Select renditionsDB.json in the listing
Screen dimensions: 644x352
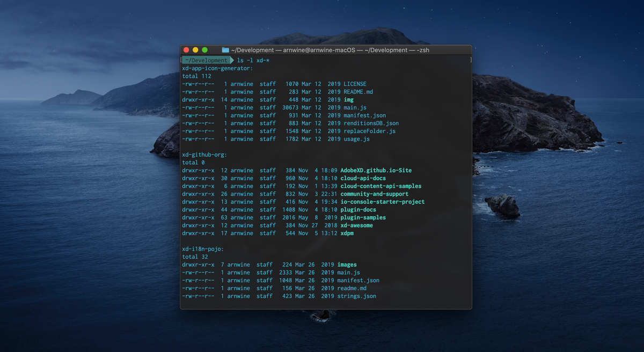click(371, 123)
